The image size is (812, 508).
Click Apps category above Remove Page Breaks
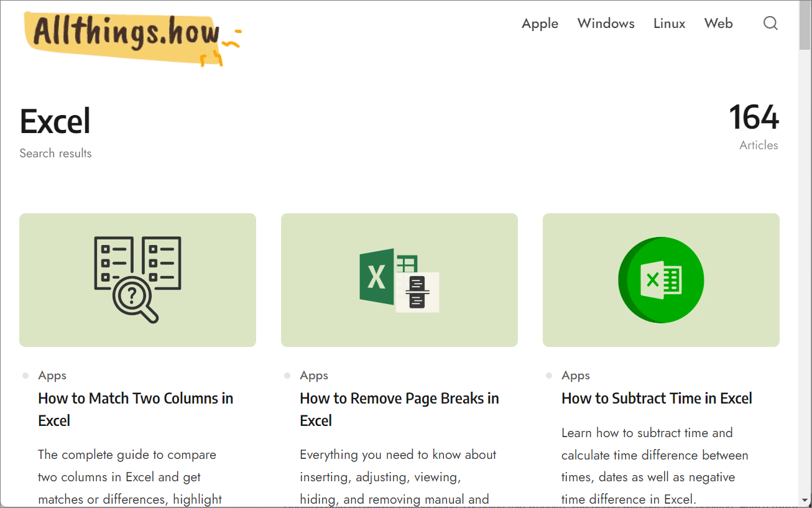coord(314,376)
